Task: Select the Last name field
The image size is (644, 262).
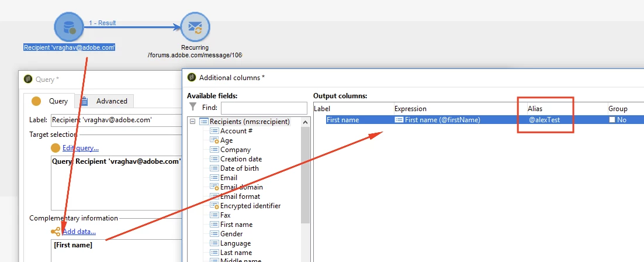Action: (236, 253)
